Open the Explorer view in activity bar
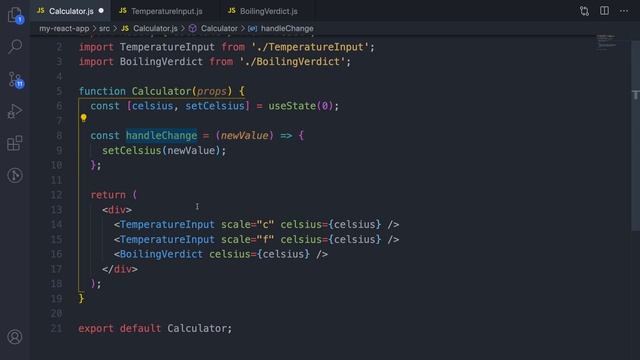This screenshot has height=360, width=640. click(15, 16)
